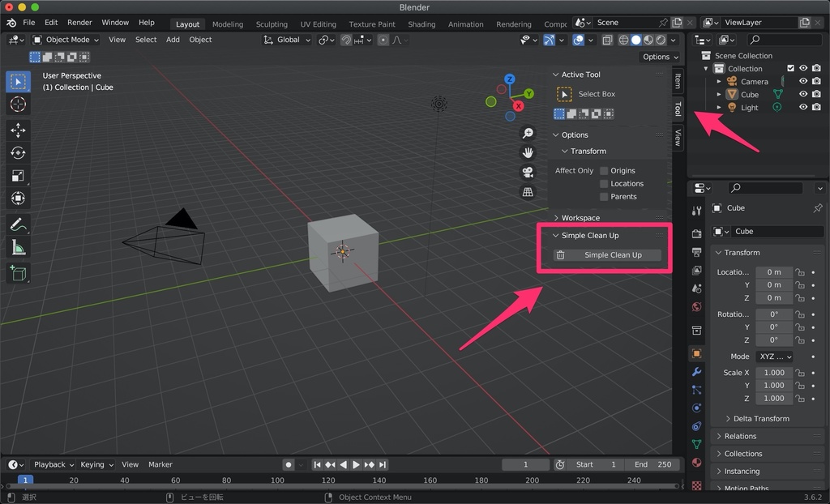Activate the Annotate tool

pyautogui.click(x=18, y=224)
